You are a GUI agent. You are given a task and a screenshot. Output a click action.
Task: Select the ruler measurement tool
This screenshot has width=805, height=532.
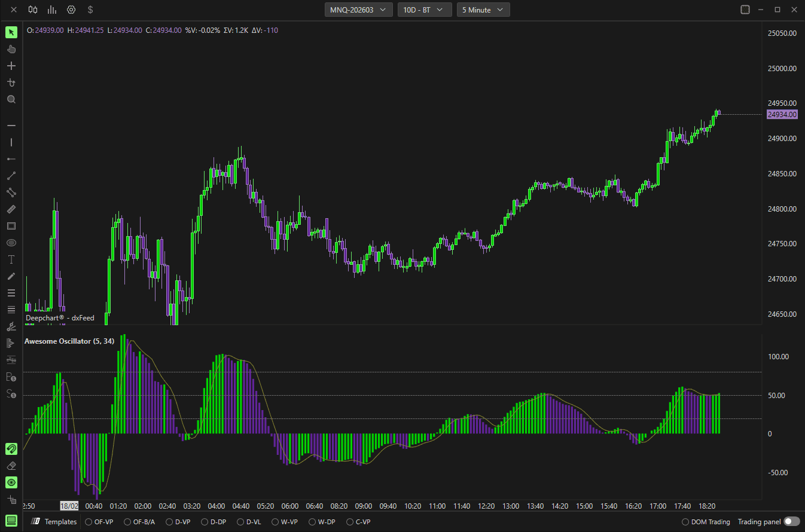tap(11, 209)
